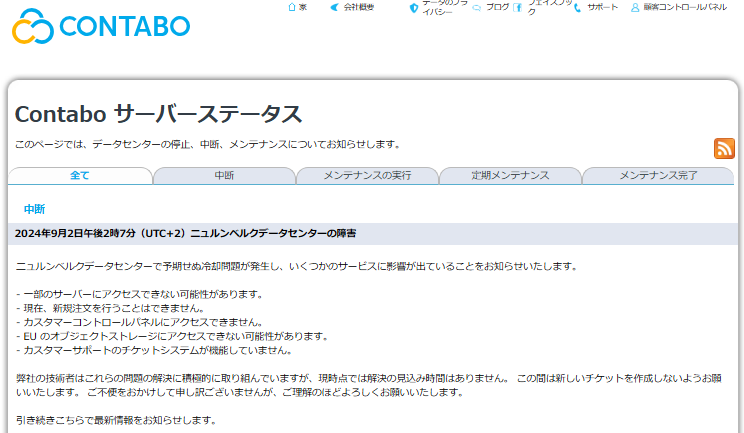Click the sentence 引き続きこちらで最新情報をお知らせします
744x433 pixels.
pyautogui.click(x=117, y=420)
